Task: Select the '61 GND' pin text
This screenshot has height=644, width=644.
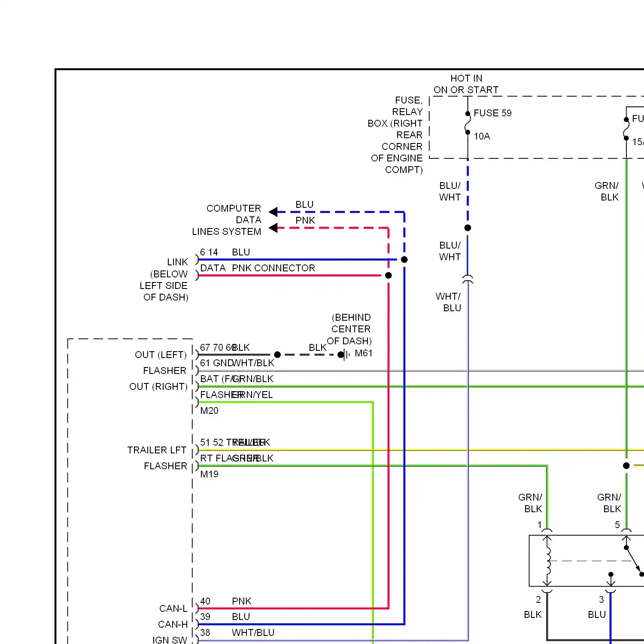Action: (x=216, y=363)
